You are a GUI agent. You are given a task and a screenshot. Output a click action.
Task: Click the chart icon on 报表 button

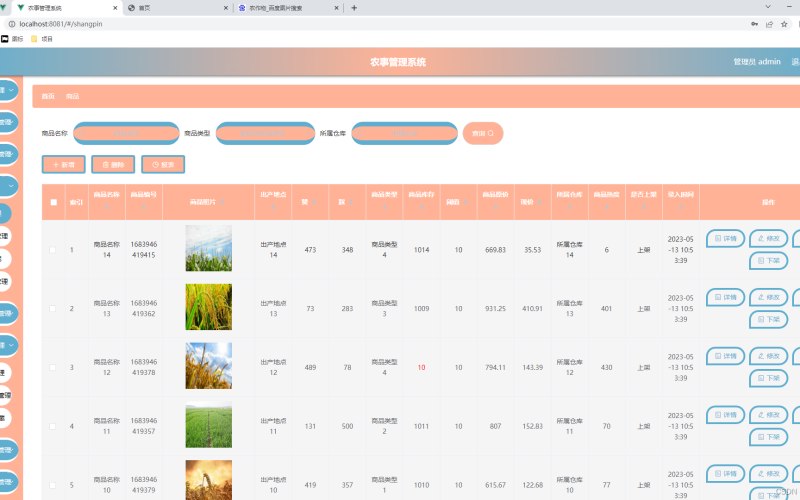[x=156, y=165]
